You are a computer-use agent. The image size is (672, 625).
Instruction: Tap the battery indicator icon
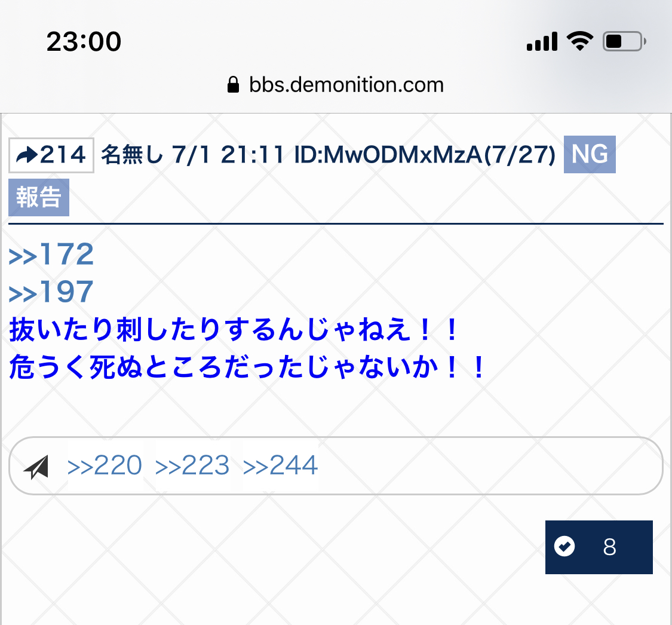click(x=624, y=42)
